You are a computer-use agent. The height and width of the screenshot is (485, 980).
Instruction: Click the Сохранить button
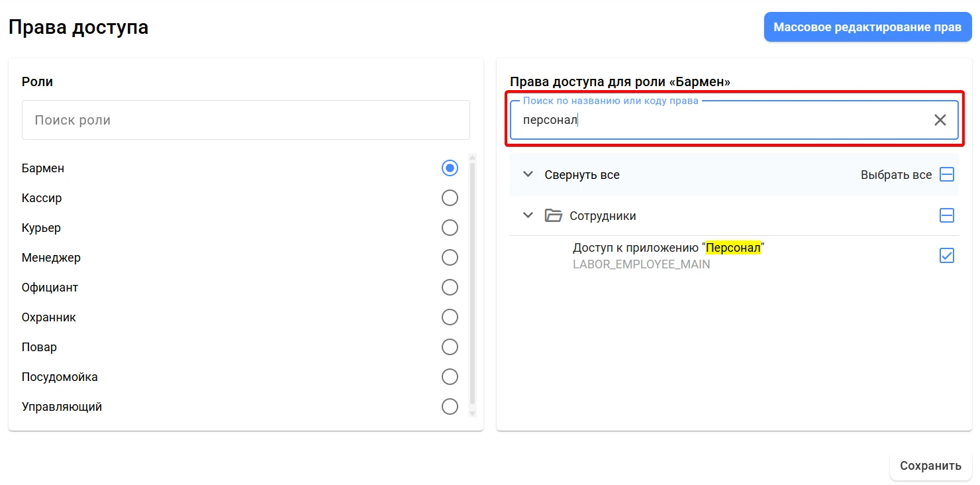coord(930,466)
